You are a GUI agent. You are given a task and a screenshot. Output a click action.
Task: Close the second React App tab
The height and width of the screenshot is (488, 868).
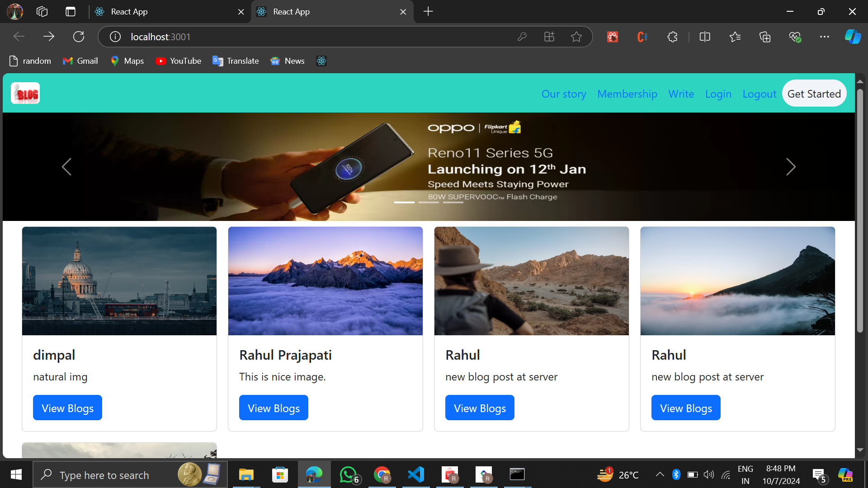click(403, 12)
